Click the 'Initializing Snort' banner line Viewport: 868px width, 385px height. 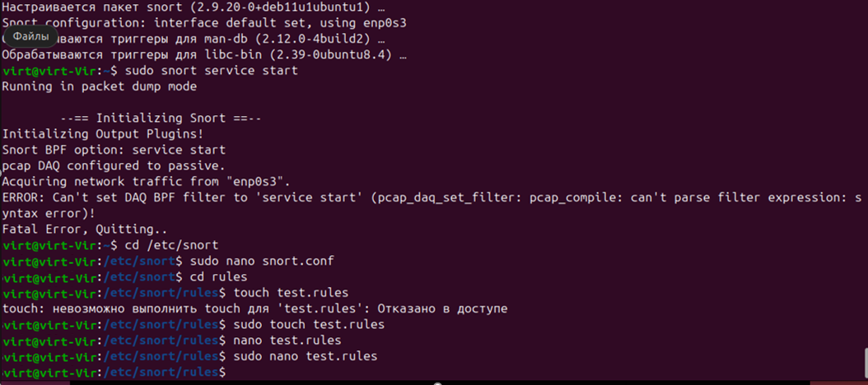[161, 118]
